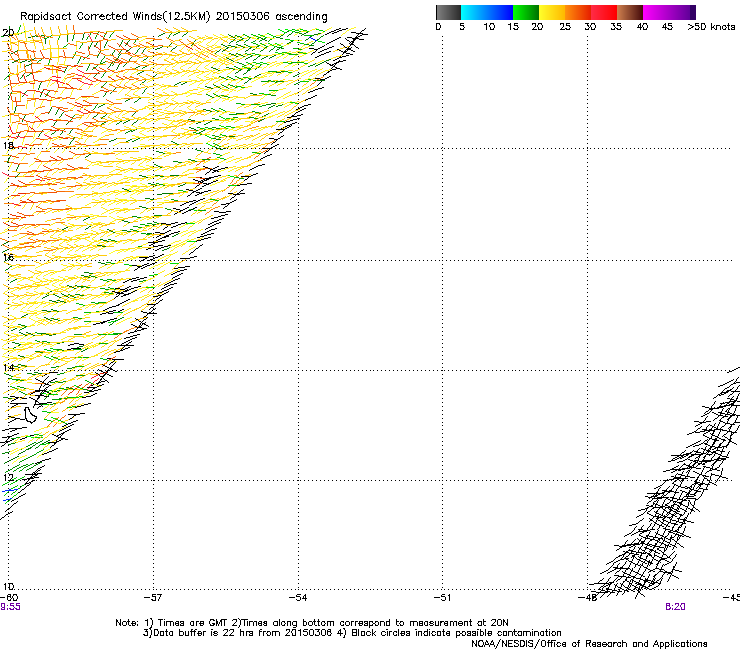
Task: Click the -57 longitude label
Action: (x=152, y=598)
